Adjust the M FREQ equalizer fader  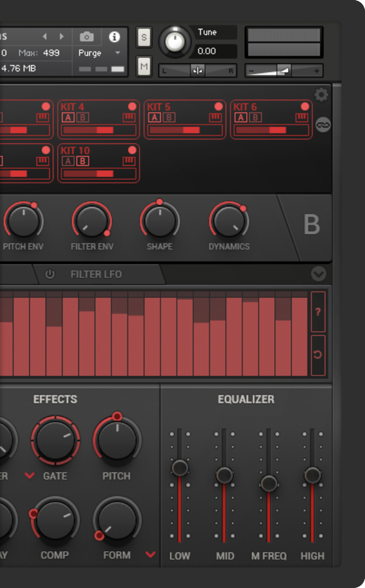[269, 483]
